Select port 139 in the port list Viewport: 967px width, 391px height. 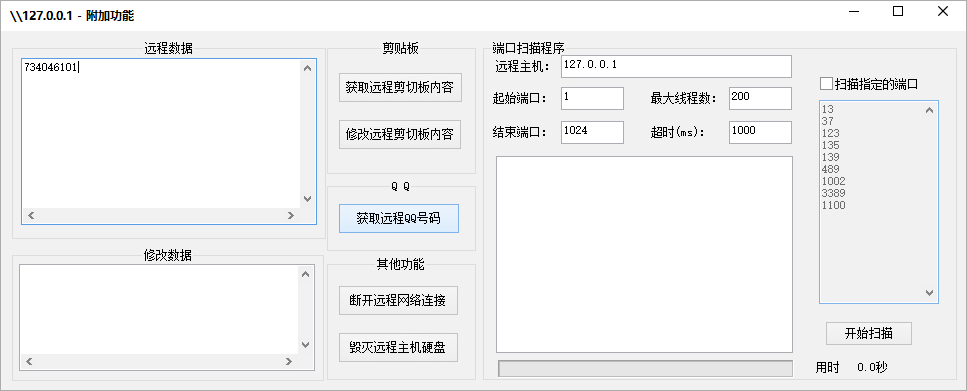830,157
